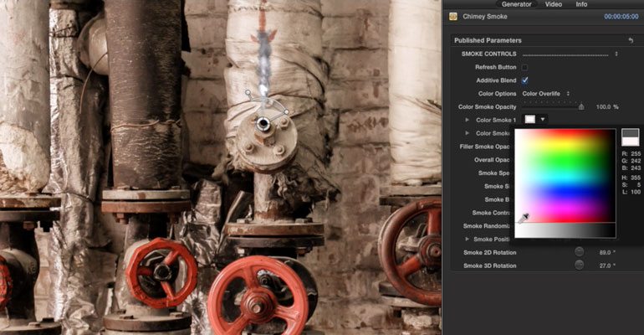Screen dimensions: 644x335
Task: Click the Smoke Contrast label
Action: pyautogui.click(x=491, y=213)
